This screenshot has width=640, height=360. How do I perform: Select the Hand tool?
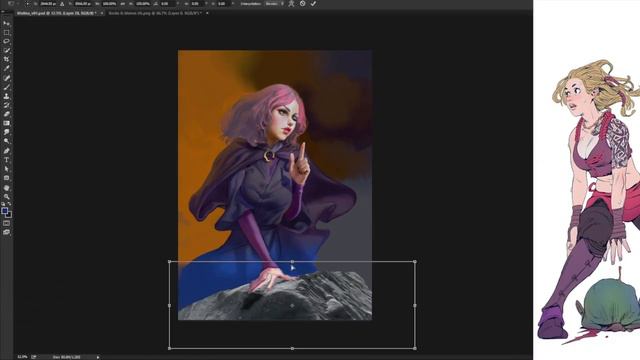7,188
